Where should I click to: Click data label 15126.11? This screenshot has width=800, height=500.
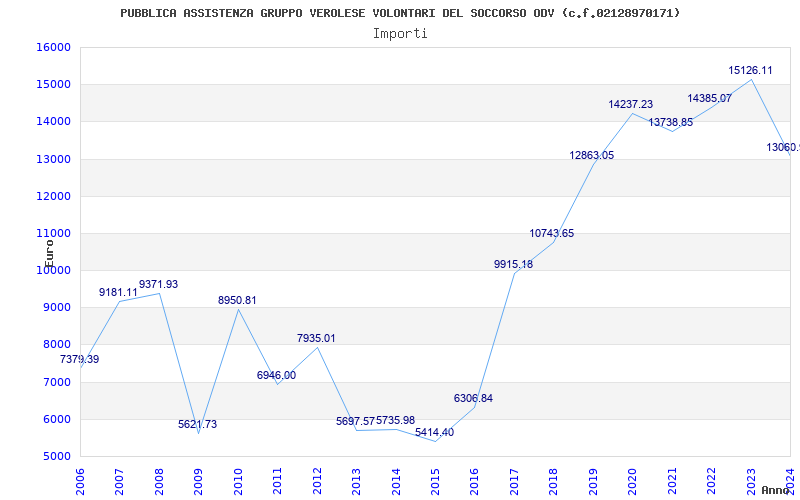(x=751, y=70)
